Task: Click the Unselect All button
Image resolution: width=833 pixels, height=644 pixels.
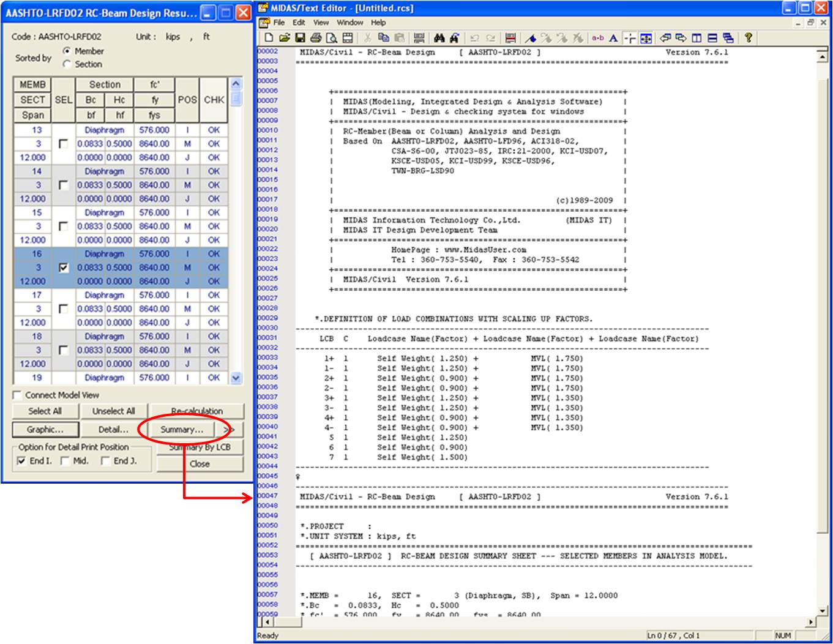Action: [x=113, y=411]
